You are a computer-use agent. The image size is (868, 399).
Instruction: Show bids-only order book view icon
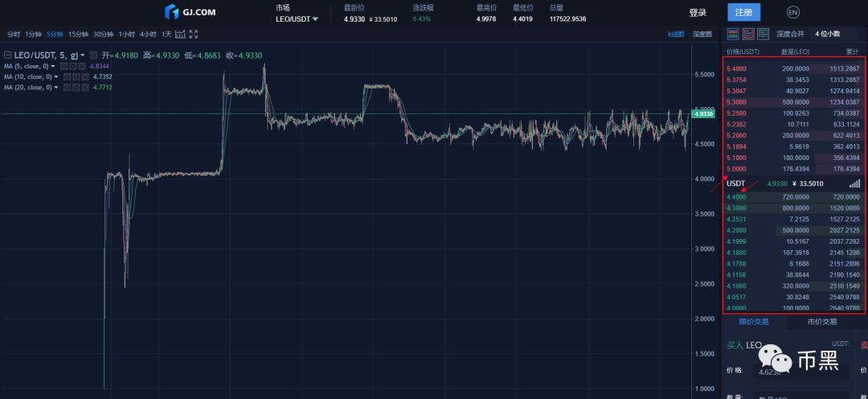pyautogui.click(x=763, y=34)
